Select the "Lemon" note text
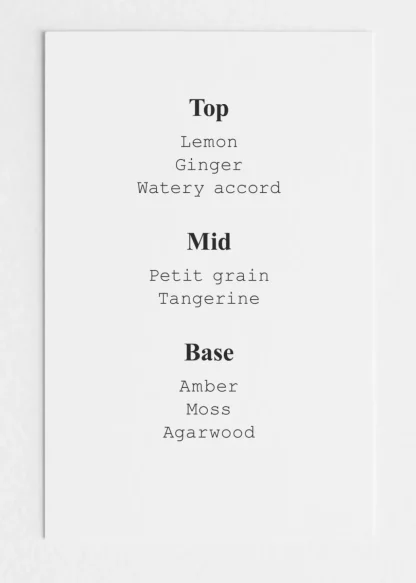 [209, 142]
